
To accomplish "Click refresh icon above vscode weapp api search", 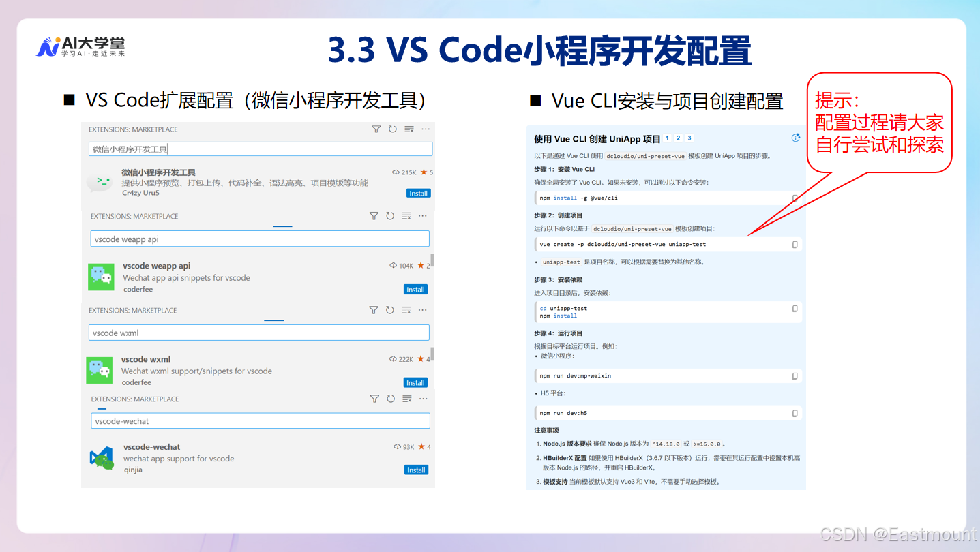I will [390, 216].
